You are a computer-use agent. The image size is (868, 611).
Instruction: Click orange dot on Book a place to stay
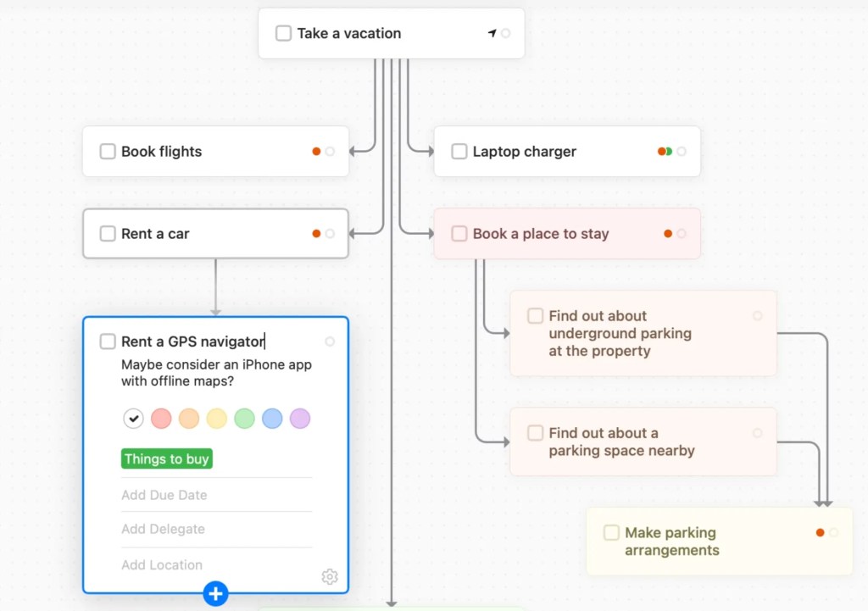[x=668, y=234]
